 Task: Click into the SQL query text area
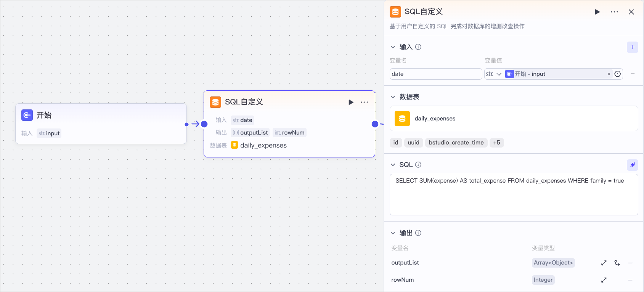point(514,195)
